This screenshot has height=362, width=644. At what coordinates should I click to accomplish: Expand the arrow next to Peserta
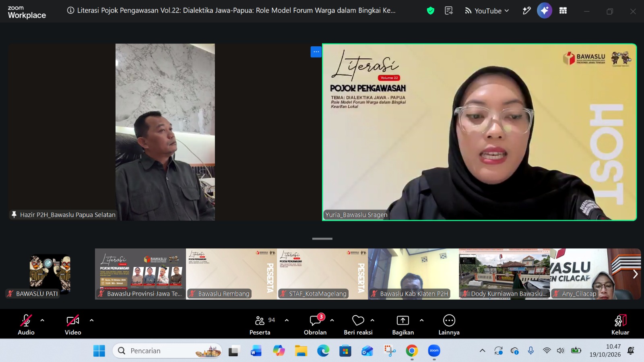click(x=287, y=321)
